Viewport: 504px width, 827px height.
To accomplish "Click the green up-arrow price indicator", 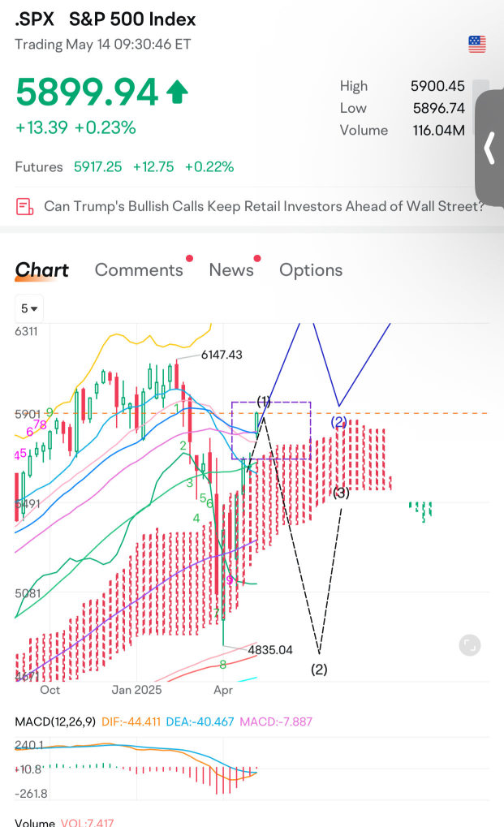I will tap(177, 92).
